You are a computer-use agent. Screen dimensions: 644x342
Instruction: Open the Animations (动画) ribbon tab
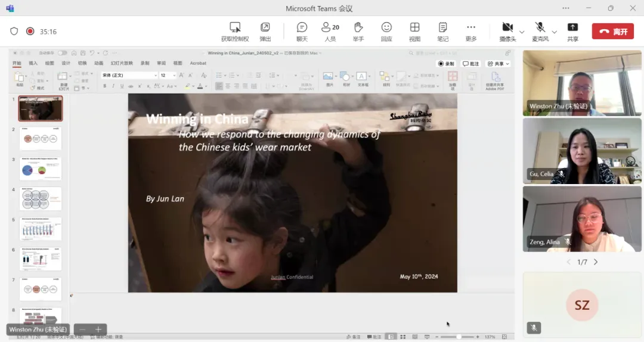[98, 63]
